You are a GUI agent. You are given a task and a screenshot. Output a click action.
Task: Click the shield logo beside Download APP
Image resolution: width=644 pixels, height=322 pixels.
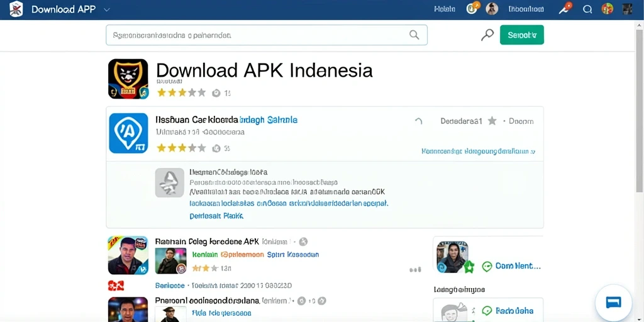click(x=16, y=9)
